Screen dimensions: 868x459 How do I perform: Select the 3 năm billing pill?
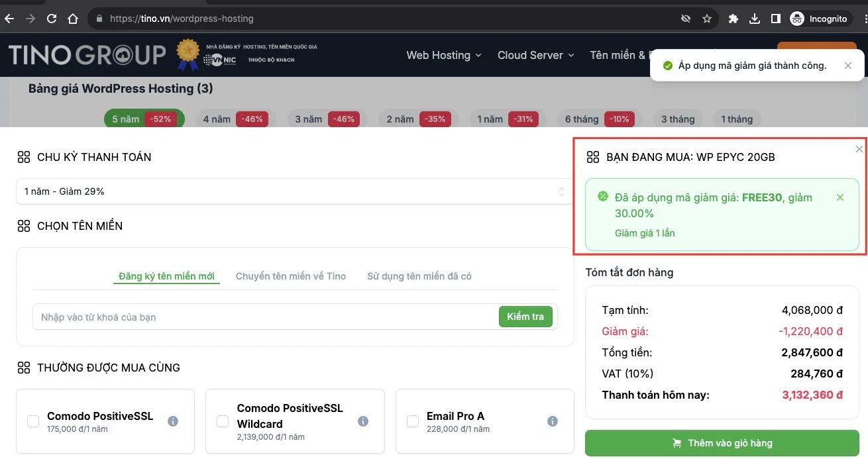[327, 119]
